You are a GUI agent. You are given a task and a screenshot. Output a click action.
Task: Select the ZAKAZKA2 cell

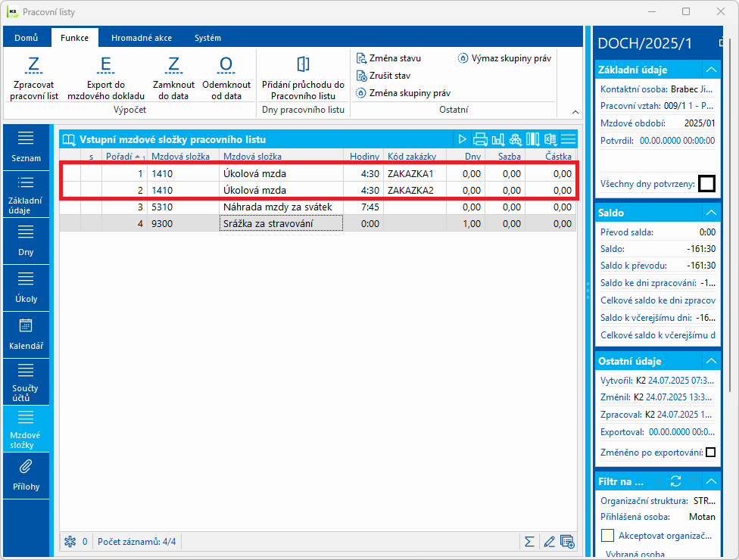[415, 190]
